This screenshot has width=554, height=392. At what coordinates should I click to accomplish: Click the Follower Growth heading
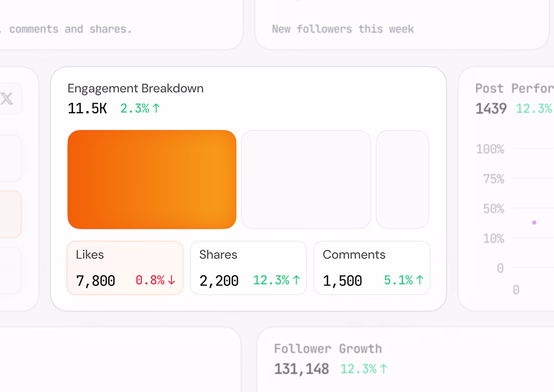[x=328, y=349]
